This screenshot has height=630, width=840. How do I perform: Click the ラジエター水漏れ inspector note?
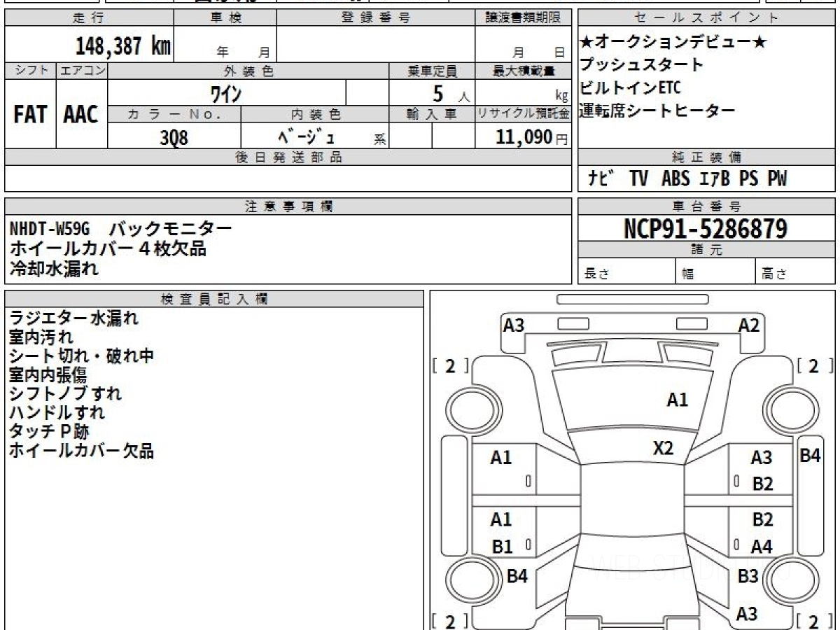point(73,318)
